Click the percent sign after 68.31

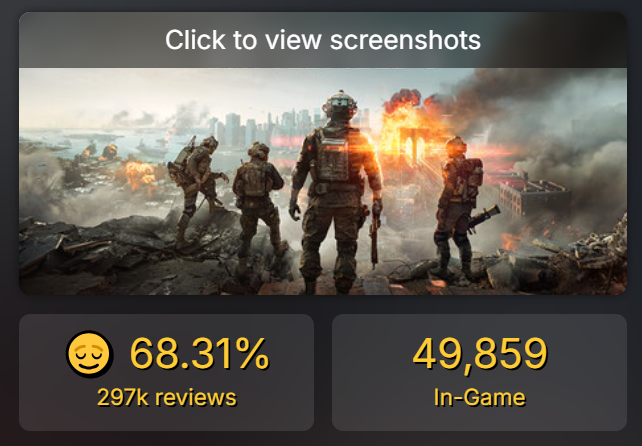(x=255, y=353)
